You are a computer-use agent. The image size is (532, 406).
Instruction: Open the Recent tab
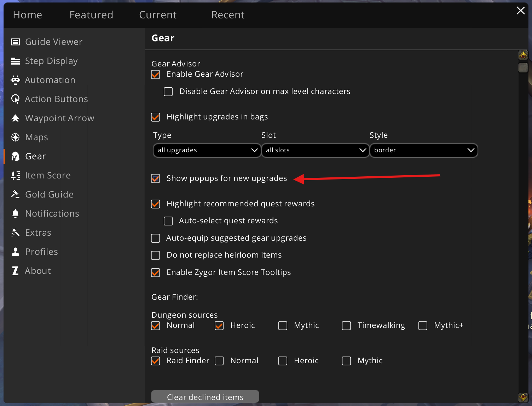[228, 15]
